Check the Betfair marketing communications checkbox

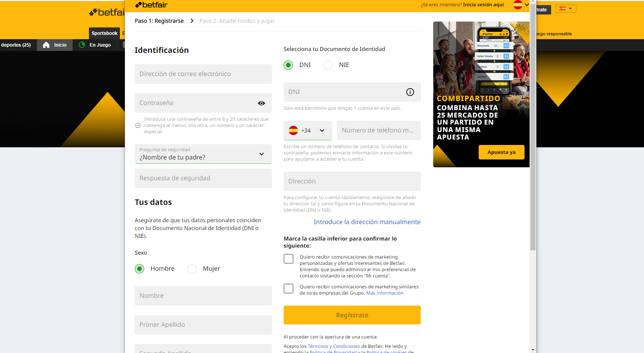coord(289,259)
